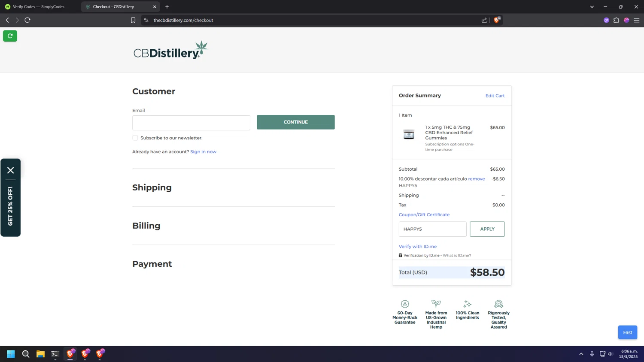
Task: Click Verify with ID.me link
Action: pos(418,247)
